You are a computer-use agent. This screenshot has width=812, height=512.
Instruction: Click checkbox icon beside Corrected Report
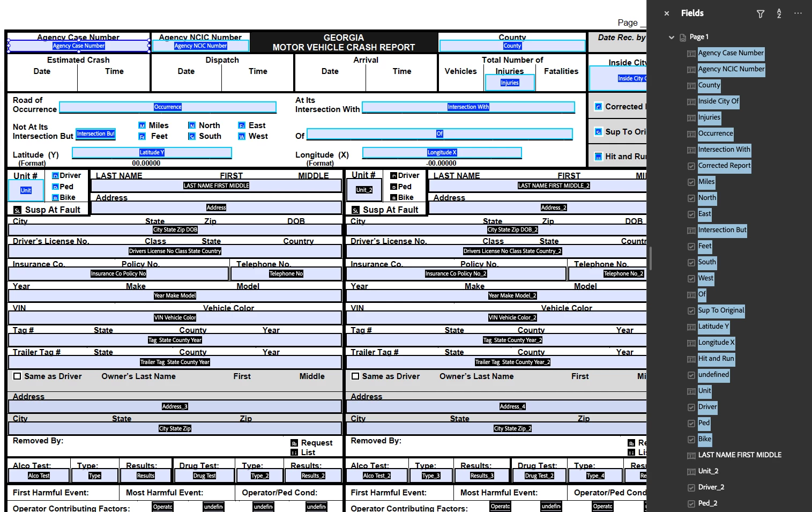[x=691, y=166]
